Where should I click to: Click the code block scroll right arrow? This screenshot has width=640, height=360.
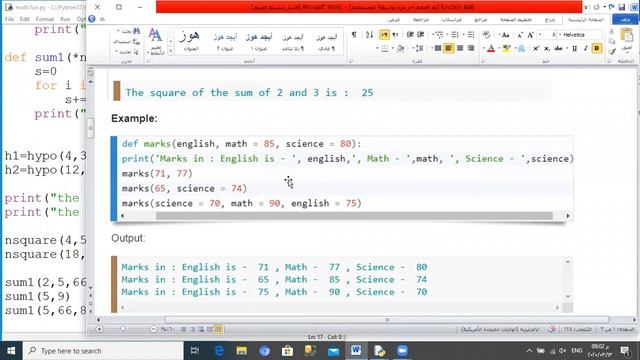point(568,216)
